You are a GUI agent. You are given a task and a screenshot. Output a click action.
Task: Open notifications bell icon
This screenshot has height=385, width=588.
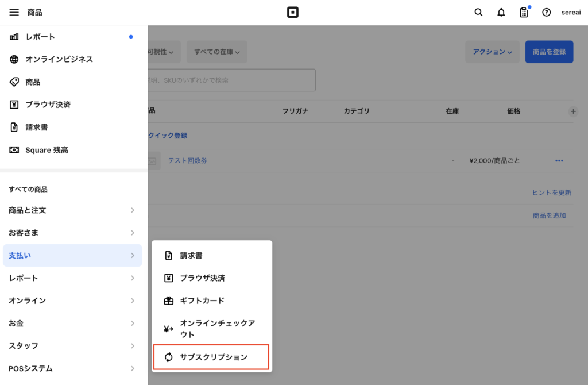point(501,12)
